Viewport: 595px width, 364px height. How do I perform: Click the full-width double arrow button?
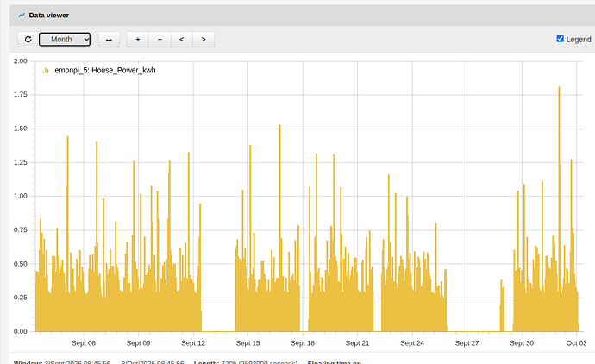point(109,40)
